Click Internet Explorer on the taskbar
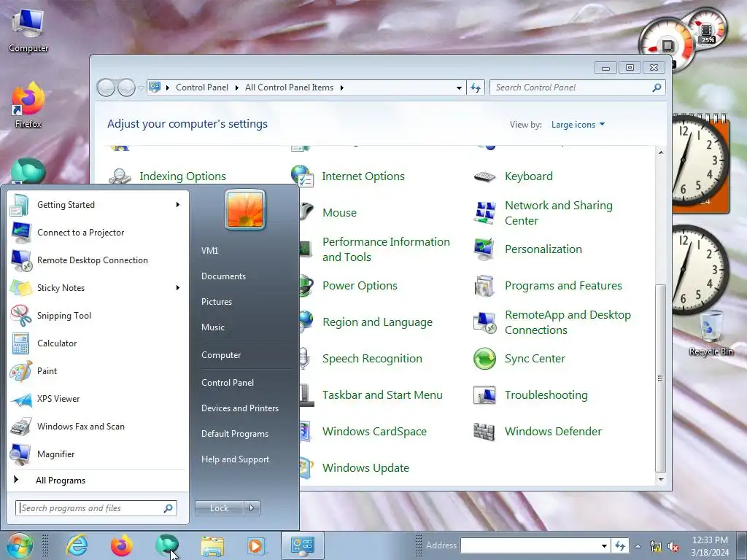The width and height of the screenshot is (747, 560). pyautogui.click(x=77, y=545)
